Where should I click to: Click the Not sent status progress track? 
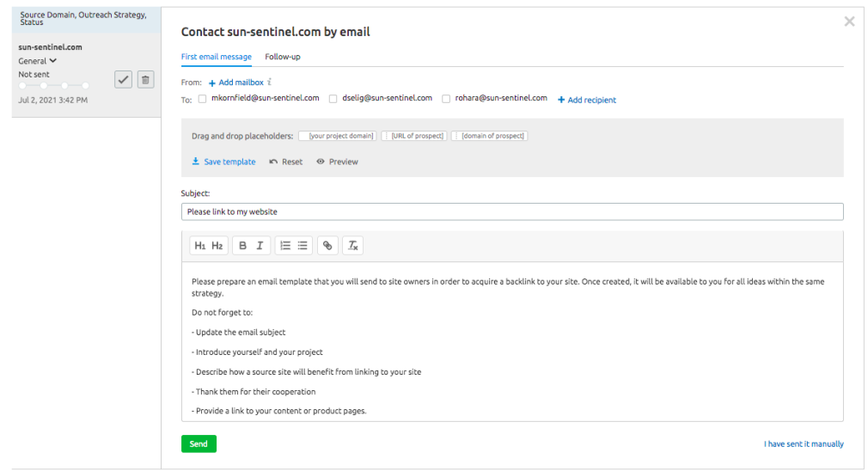(53, 85)
